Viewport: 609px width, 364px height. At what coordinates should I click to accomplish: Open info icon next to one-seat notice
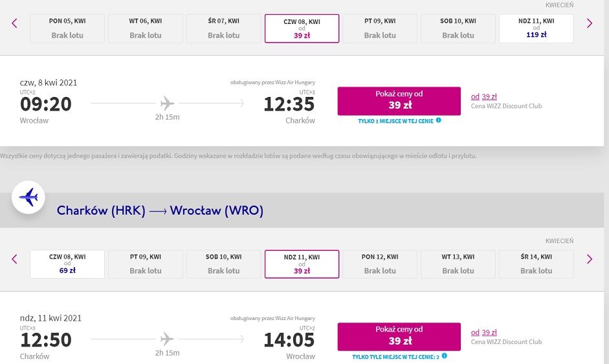click(439, 120)
